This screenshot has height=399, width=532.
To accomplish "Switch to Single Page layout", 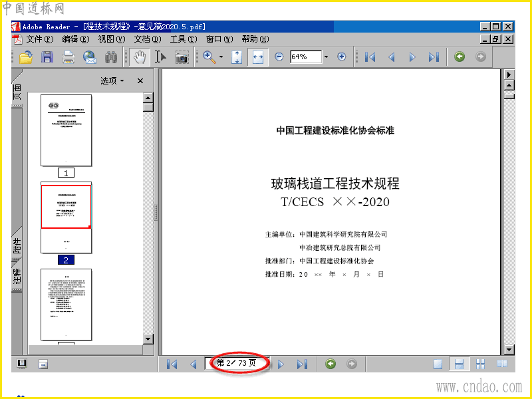I will 438,364.
